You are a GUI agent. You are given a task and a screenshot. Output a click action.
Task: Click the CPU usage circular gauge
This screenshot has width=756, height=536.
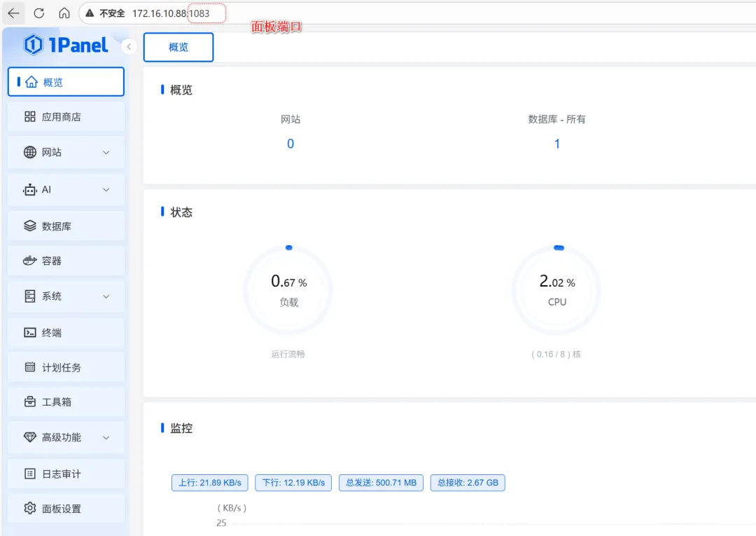(x=556, y=289)
